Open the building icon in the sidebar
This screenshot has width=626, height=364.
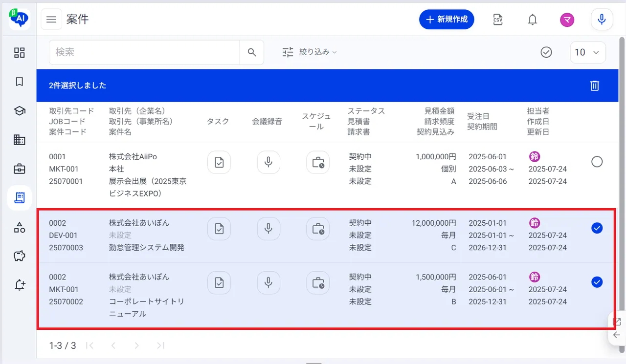20,140
